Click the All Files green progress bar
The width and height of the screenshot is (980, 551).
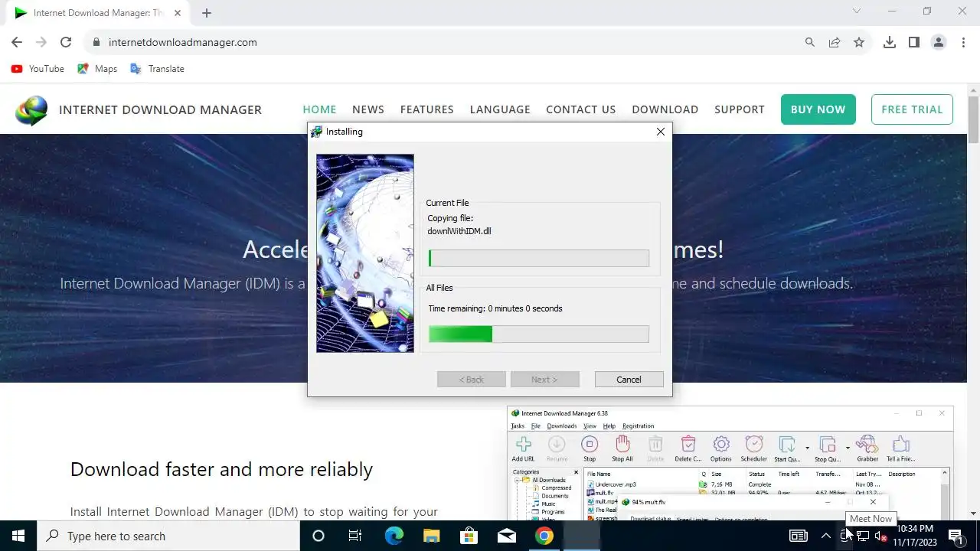[538, 334]
